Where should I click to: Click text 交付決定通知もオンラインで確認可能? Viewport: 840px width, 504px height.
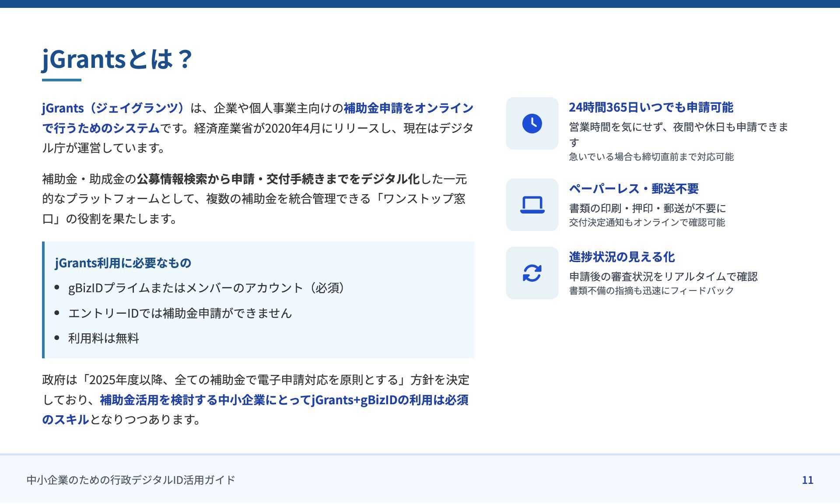click(x=647, y=222)
